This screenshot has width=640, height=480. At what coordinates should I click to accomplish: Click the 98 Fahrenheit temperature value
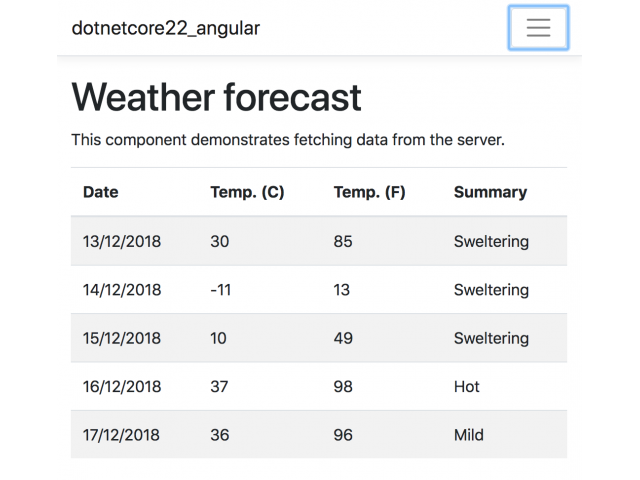[x=343, y=387]
